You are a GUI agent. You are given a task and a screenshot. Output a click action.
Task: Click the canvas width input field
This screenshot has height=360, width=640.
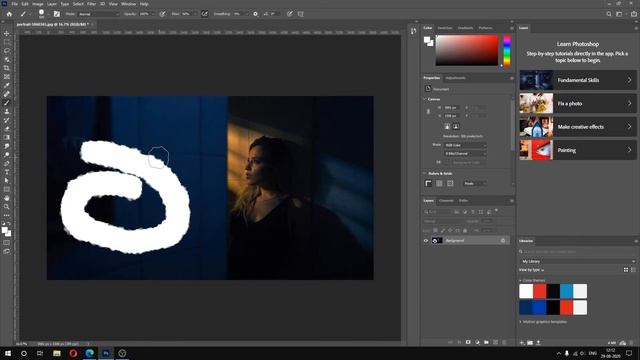pyautogui.click(x=451, y=108)
